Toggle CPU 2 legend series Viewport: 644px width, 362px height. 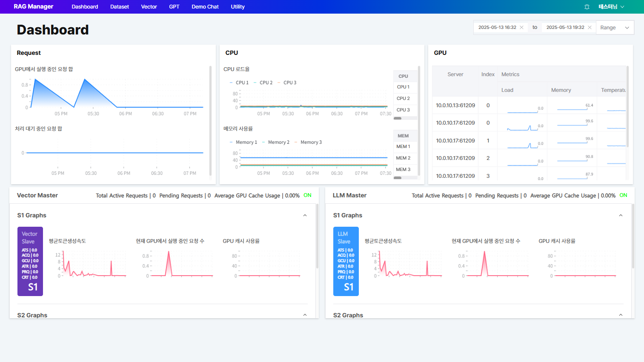click(x=263, y=83)
